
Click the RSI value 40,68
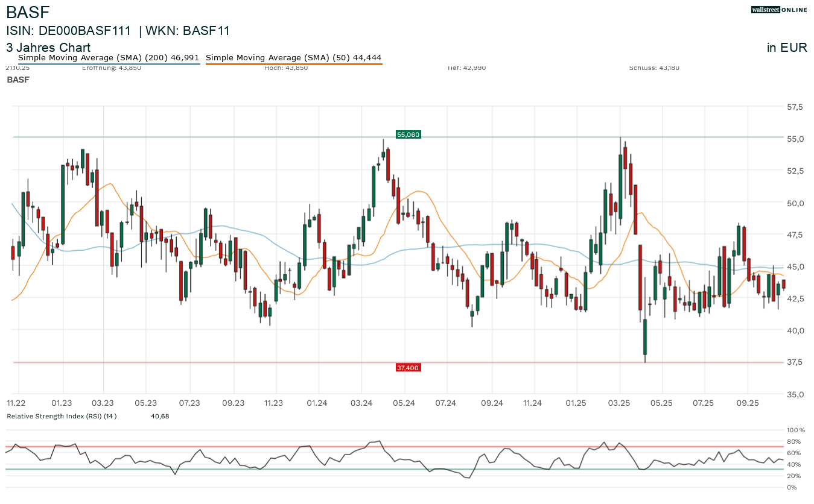160,416
